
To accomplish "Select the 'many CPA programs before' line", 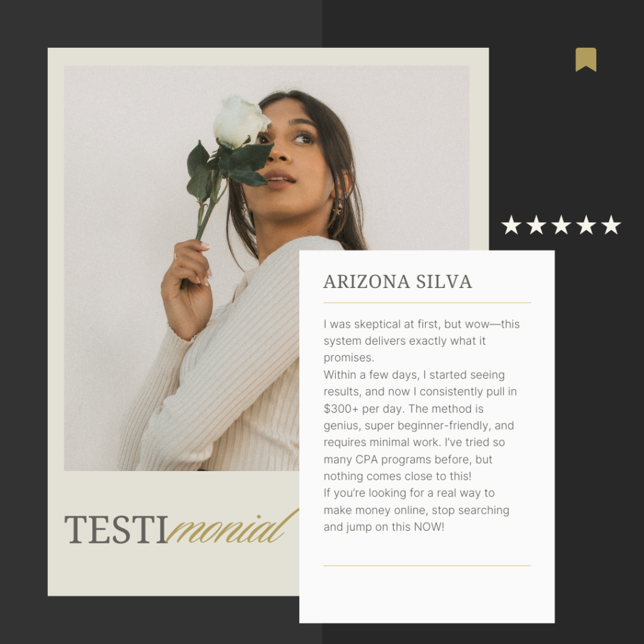I will pos(408,459).
